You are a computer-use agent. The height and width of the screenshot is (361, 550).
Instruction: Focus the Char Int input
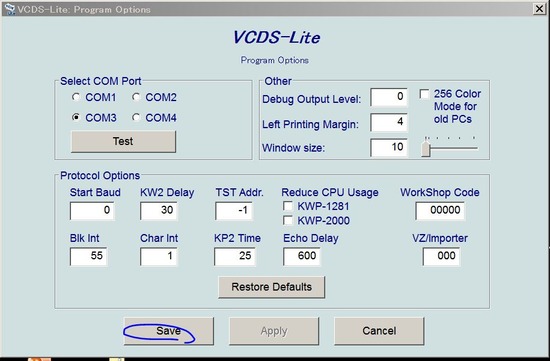pos(159,256)
